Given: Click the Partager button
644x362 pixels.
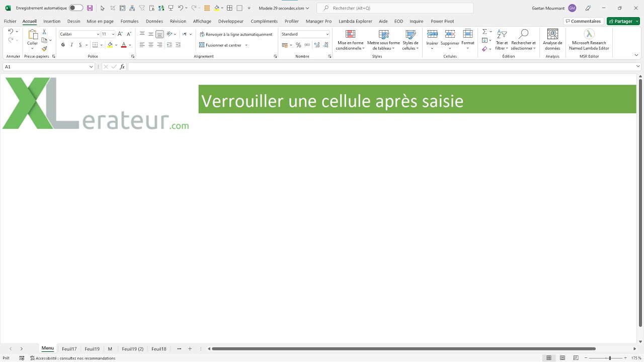Looking at the screenshot, I should [623, 21].
